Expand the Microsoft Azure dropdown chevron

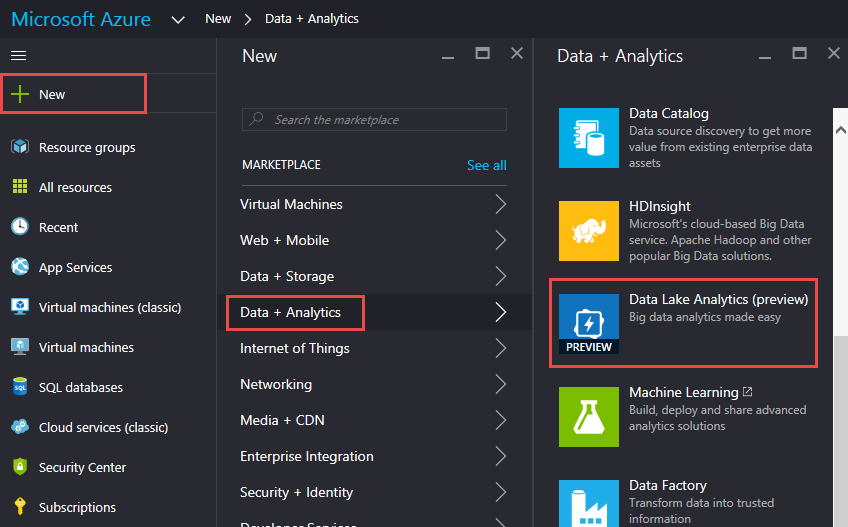tap(178, 19)
